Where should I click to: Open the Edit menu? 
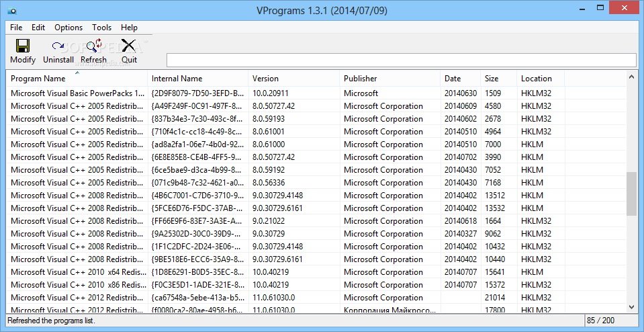[x=38, y=28]
